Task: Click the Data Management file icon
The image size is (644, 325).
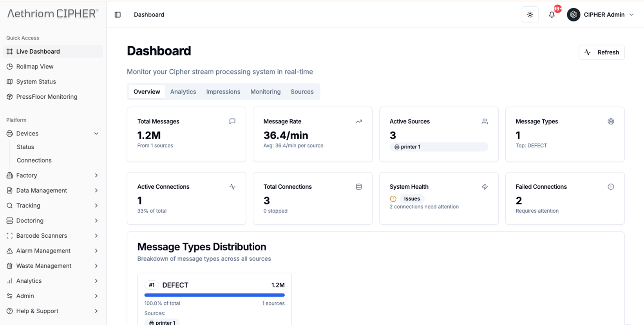Action: pos(10,190)
